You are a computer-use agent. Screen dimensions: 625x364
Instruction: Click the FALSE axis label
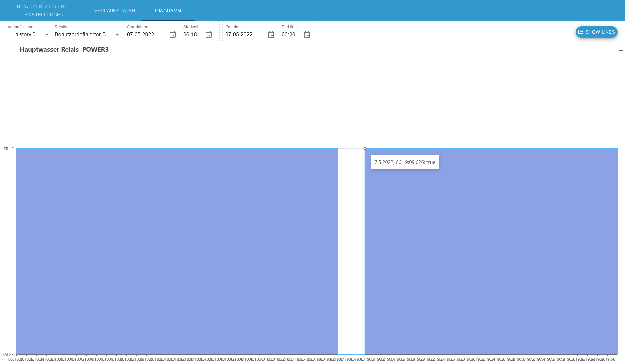click(x=8, y=354)
